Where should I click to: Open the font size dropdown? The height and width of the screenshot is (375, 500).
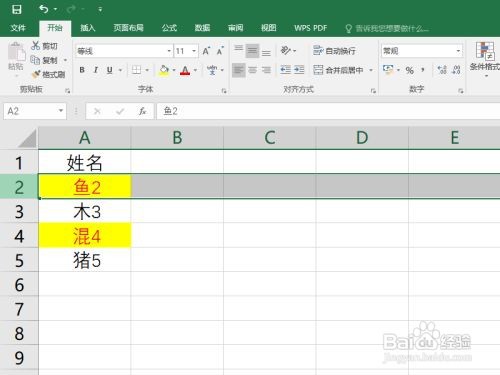click(x=194, y=51)
